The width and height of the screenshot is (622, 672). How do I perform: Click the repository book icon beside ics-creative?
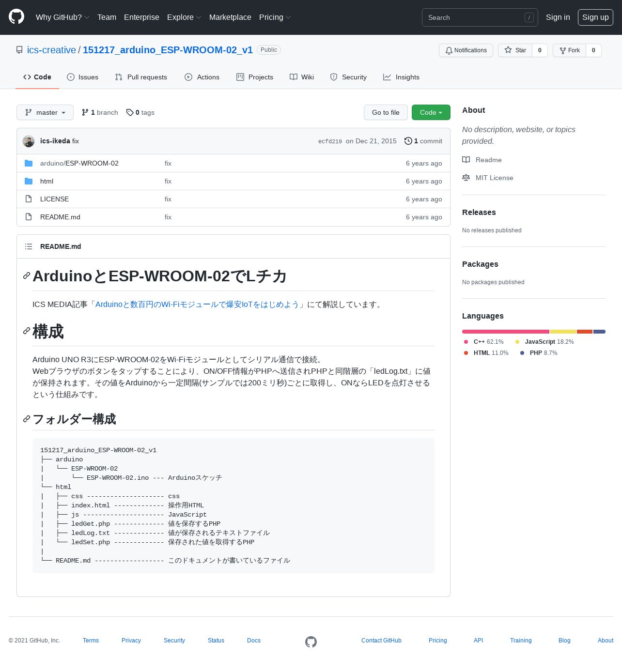[19, 50]
